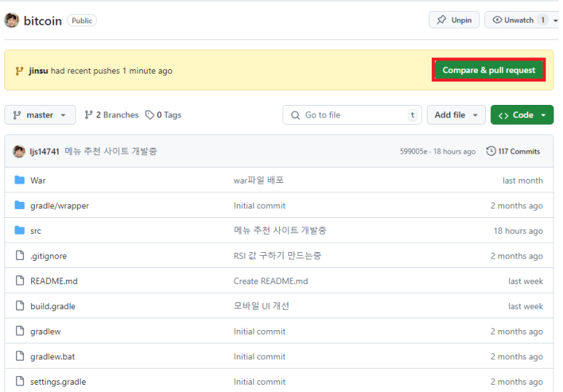Open Initial commit message in gradle/wrapper row
Image resolution: width=563 pixels, height=392 pixels.
click(x=259, y=205)
